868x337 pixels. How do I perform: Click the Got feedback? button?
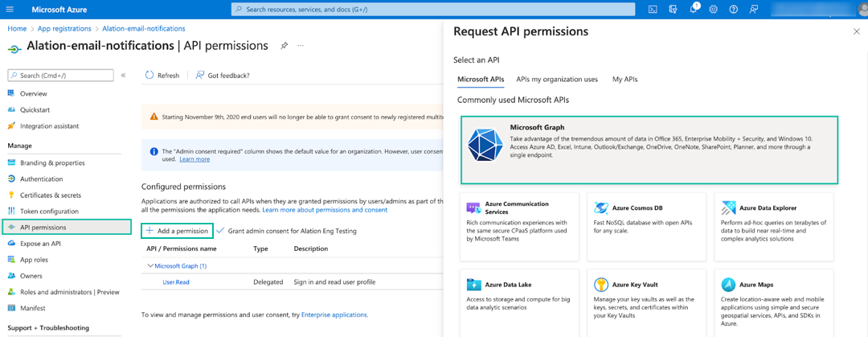point(223,76)
